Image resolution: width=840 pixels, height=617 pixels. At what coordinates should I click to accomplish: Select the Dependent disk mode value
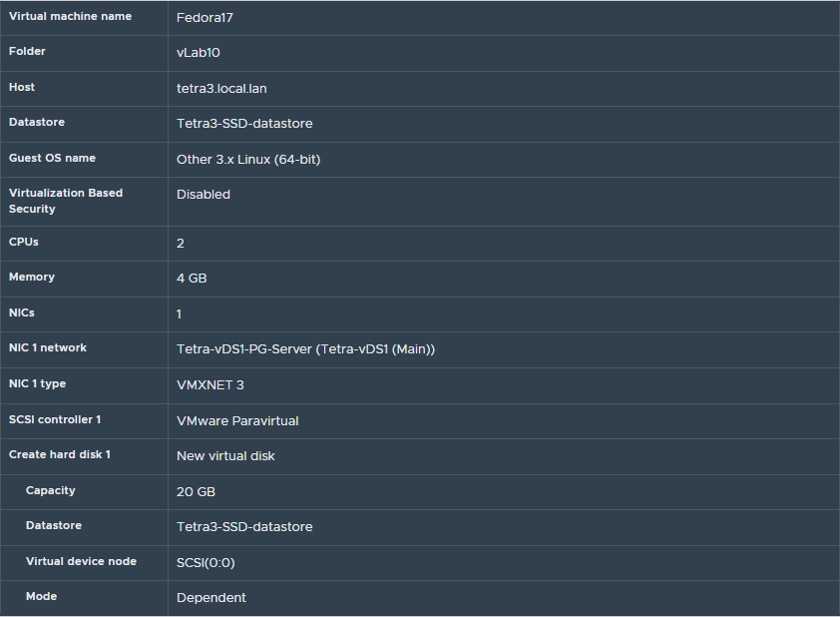pyautogui.click(x=211, y=598)
